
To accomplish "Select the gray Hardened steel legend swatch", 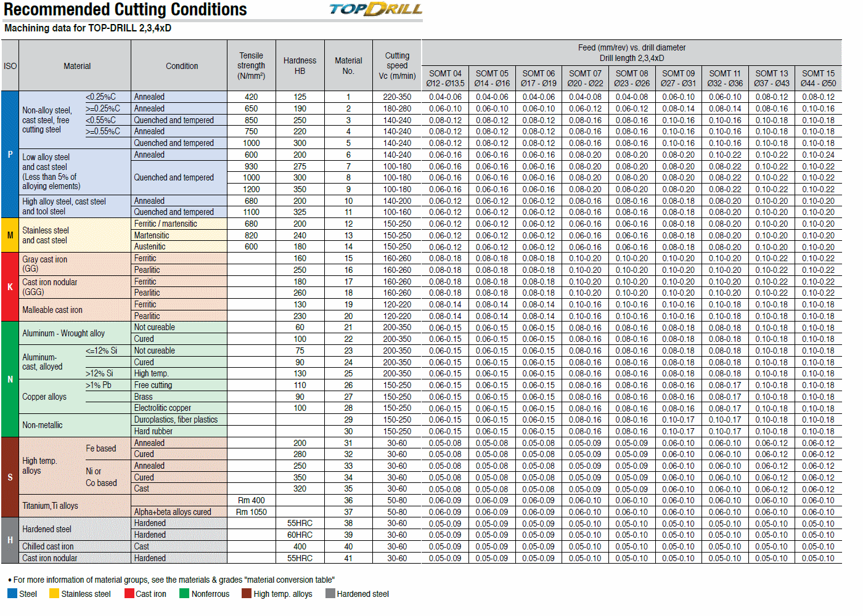I will [330, 594].
